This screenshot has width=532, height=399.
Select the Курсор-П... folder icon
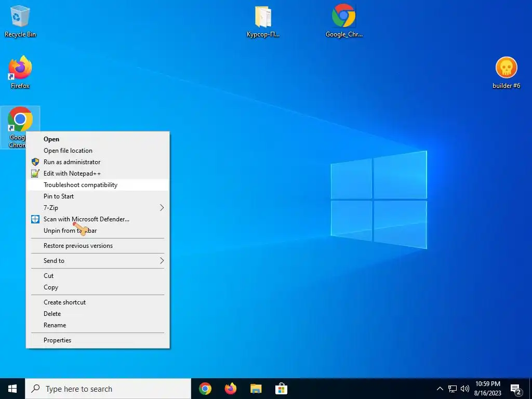point(263,21)
